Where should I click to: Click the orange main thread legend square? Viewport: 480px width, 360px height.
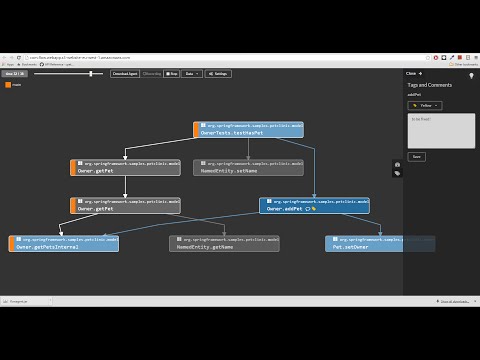click(8, 85)
